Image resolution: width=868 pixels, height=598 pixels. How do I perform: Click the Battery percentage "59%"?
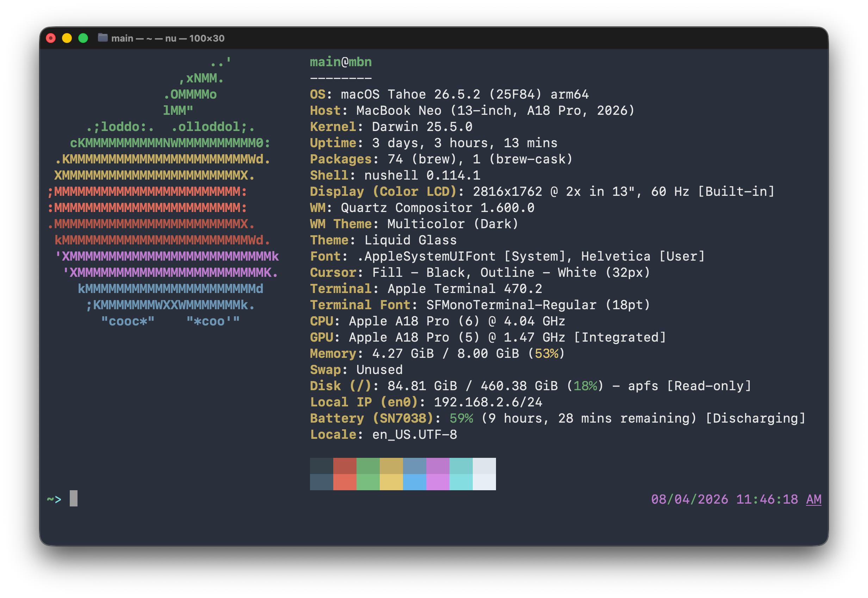click(x=461, y=418)
